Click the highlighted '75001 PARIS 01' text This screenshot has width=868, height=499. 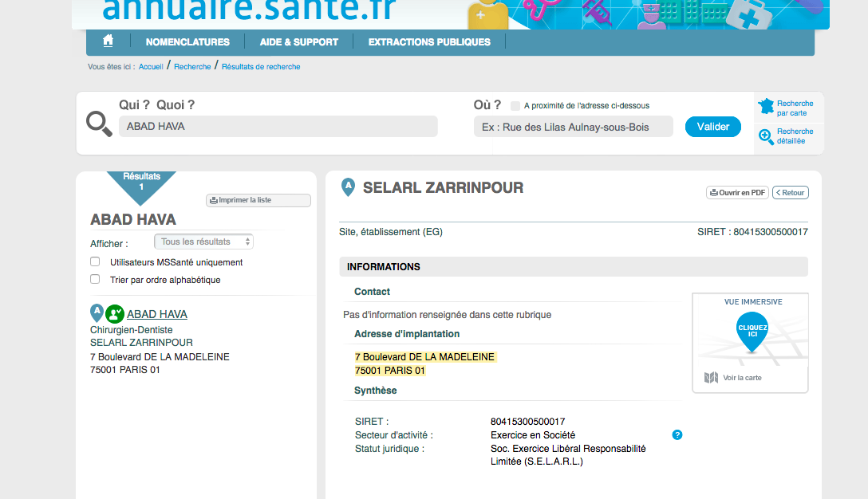[390, 371]
